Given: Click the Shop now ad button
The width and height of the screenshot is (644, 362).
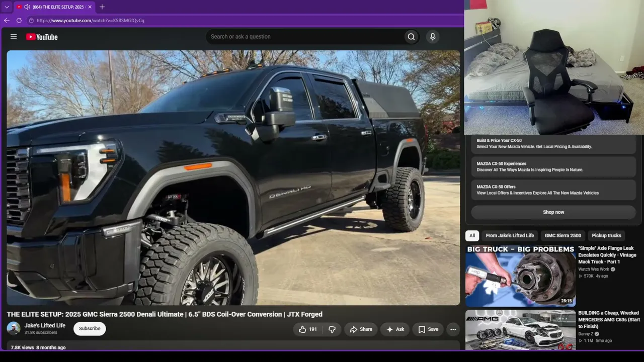Looking at the screenshot, I should (x=553, y=212).
